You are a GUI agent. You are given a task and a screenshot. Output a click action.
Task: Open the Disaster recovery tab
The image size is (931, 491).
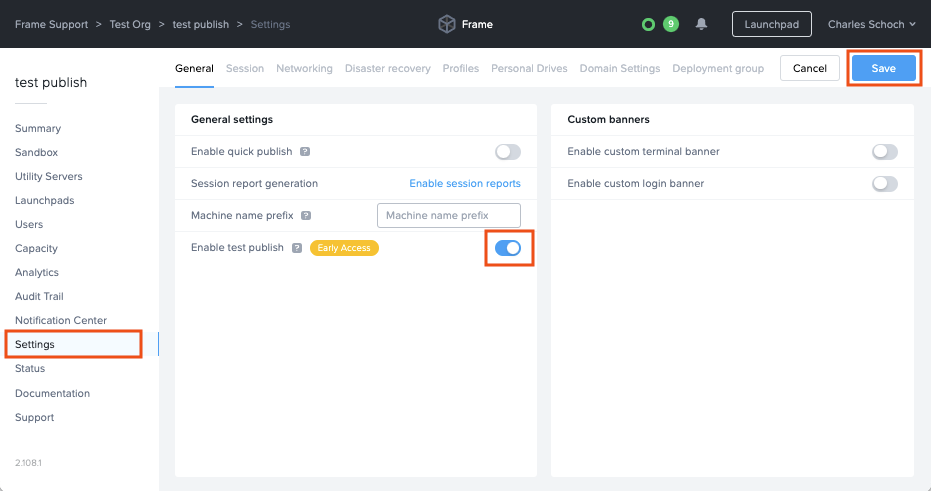(x=388, y=68)
